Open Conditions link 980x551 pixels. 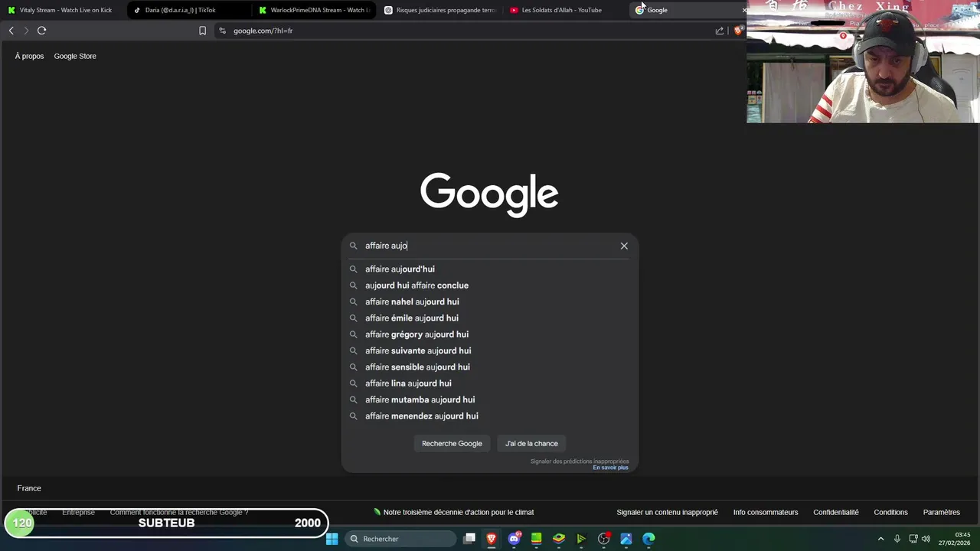click(890, 513)
